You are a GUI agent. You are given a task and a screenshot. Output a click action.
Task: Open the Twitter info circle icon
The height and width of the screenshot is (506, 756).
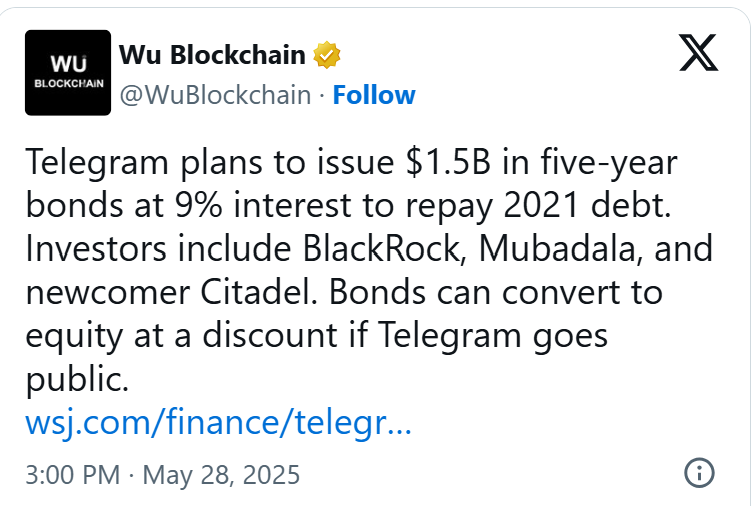pyautogui.click(x=698, y=472)
